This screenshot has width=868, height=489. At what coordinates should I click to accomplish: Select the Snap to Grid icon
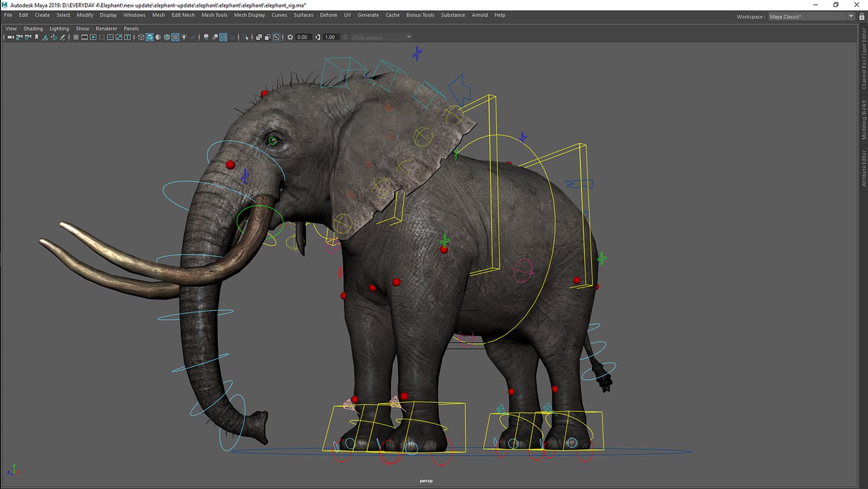click(76, 37)
